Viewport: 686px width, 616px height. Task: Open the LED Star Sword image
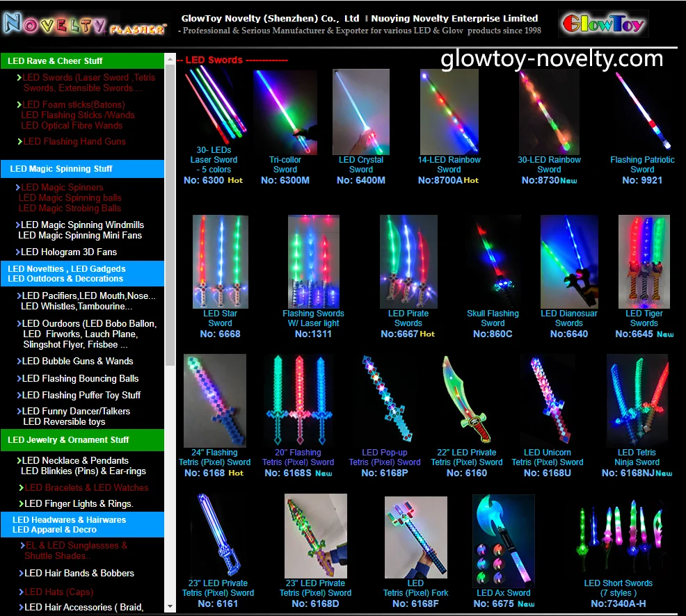[x=220, y=261]
